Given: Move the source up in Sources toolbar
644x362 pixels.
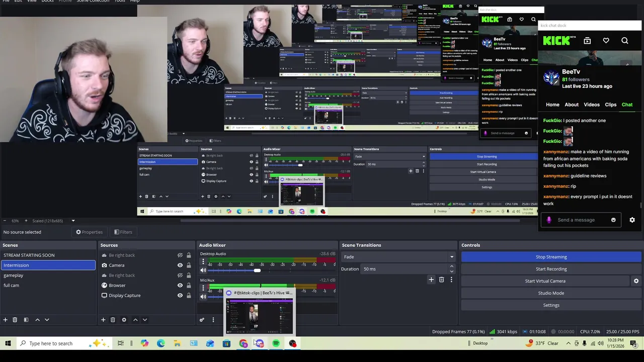Looking at the screenshot, I should click(135, 320).
